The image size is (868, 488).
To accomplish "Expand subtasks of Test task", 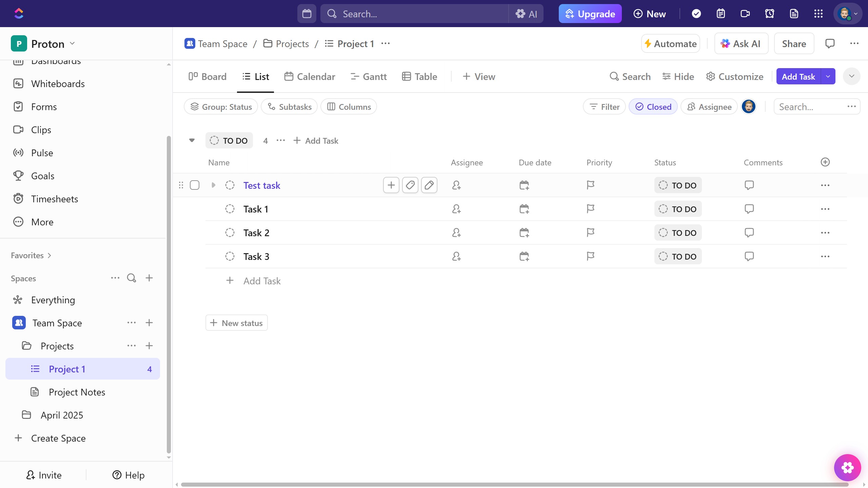I will coord(213,185).
